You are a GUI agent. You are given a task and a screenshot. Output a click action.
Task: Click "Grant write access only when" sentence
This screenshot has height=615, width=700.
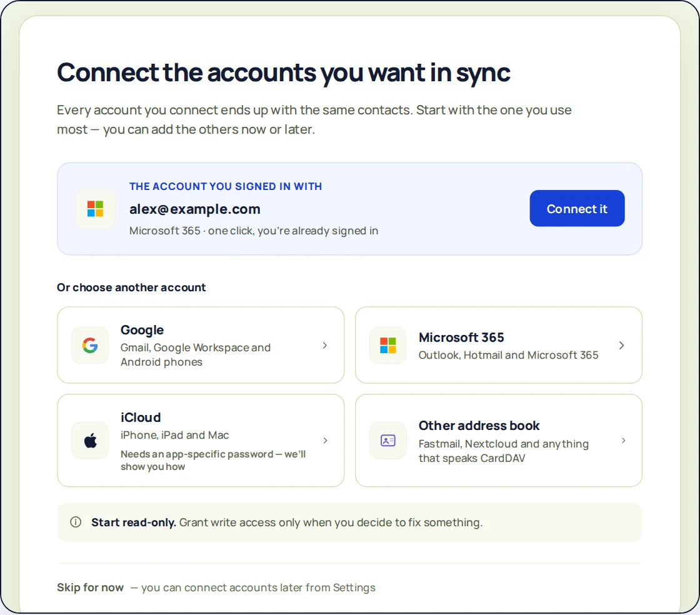pos(331,522)
